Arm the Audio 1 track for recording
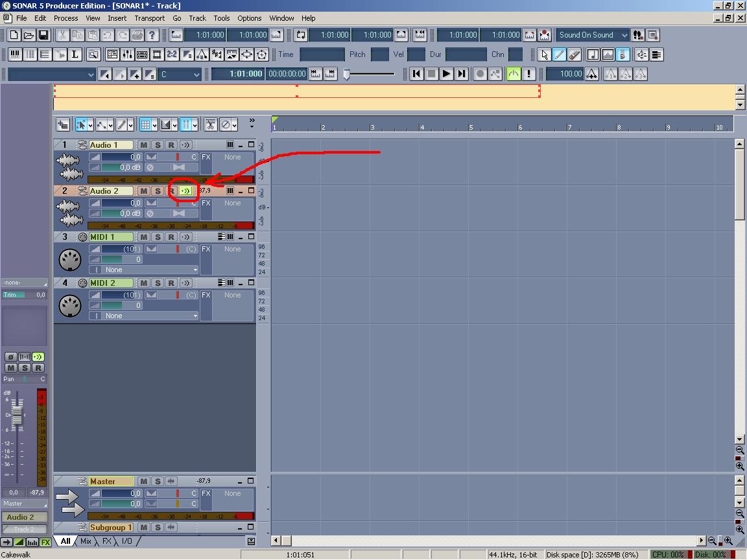747x560 pixels. [x=171, y=145]
